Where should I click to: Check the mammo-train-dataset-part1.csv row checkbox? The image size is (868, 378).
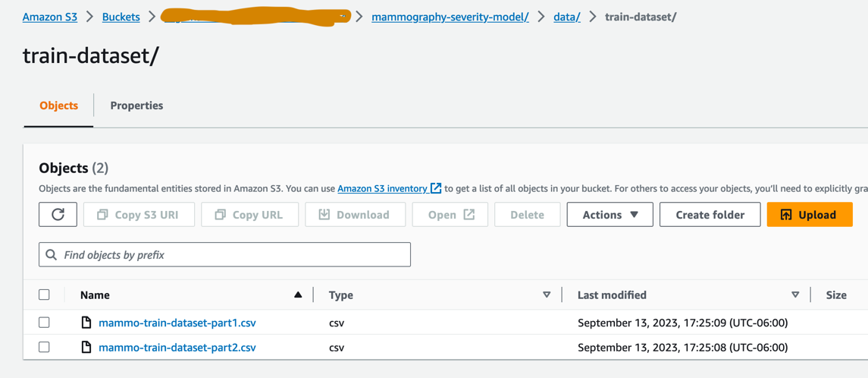click(x=45, y=323)
